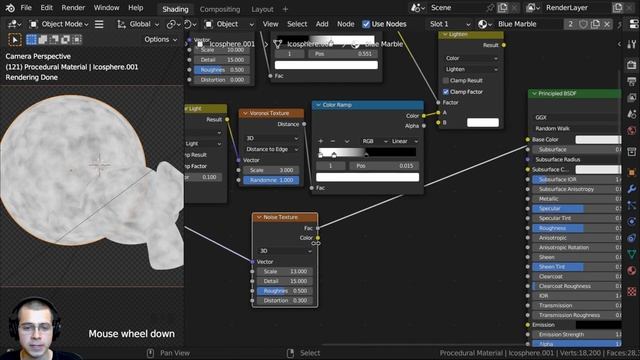Open the Options popover
This screenshot has width=640, height=360.
tap(160, 40)
